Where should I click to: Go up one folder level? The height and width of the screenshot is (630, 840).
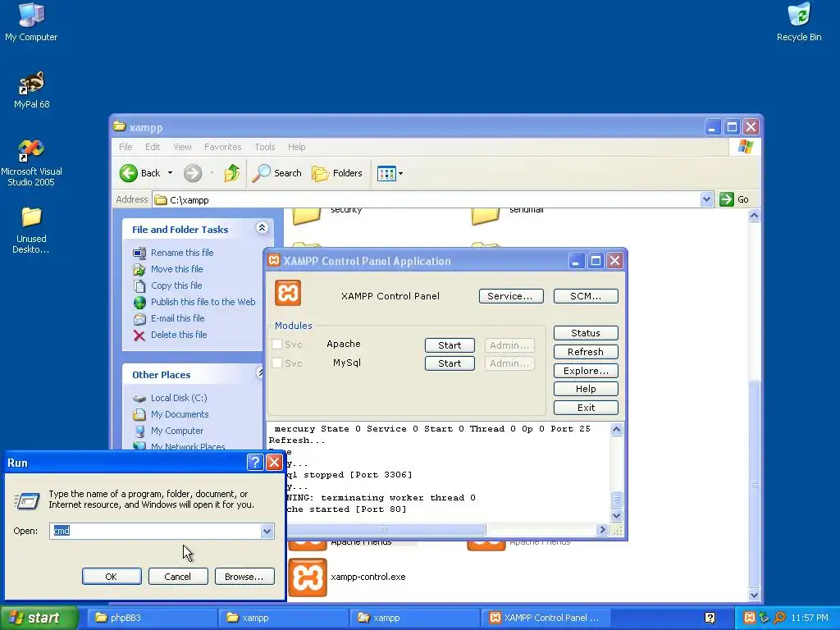coord(231,173)
